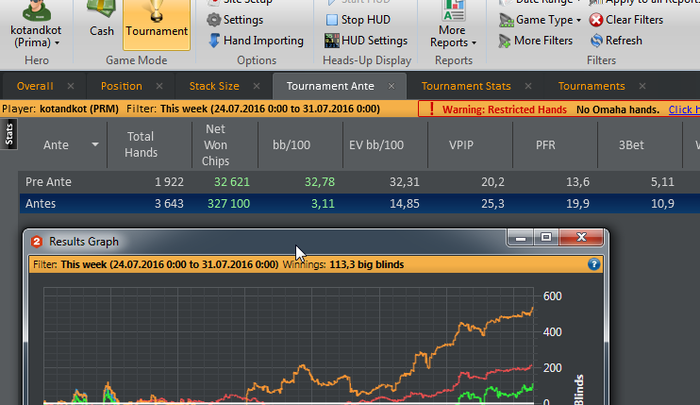Sort by the VPIP column header
The width and height of the screenshot is (700, 405).
[461, 145]
